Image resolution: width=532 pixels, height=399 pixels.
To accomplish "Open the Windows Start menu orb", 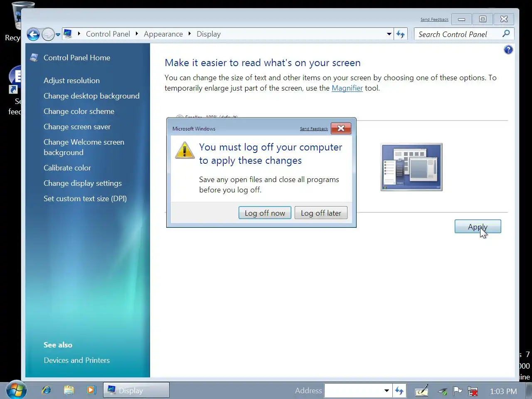I will tap(16, 390).
